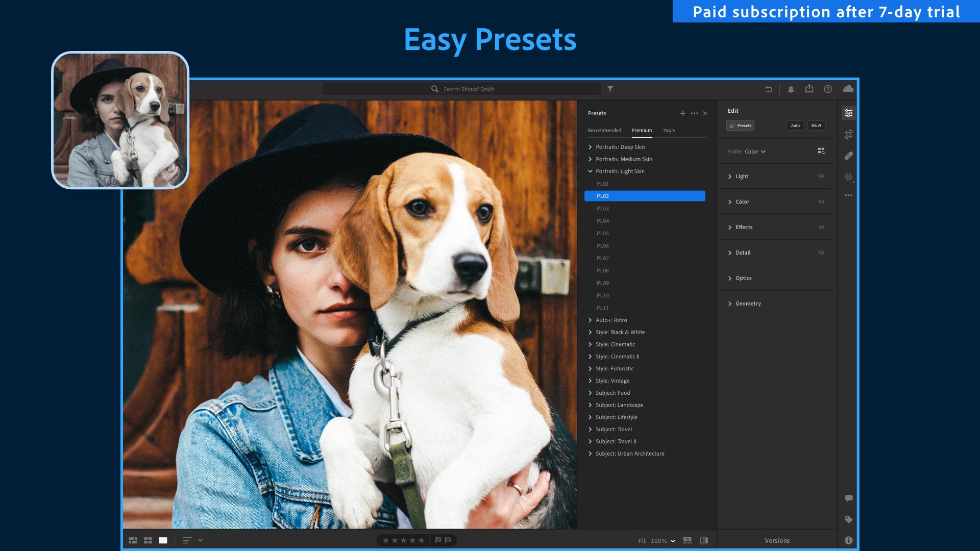Open the Comments panel icon
This screenshot has width=980, height=551.
pyautogui.click(x=848, y=498)
